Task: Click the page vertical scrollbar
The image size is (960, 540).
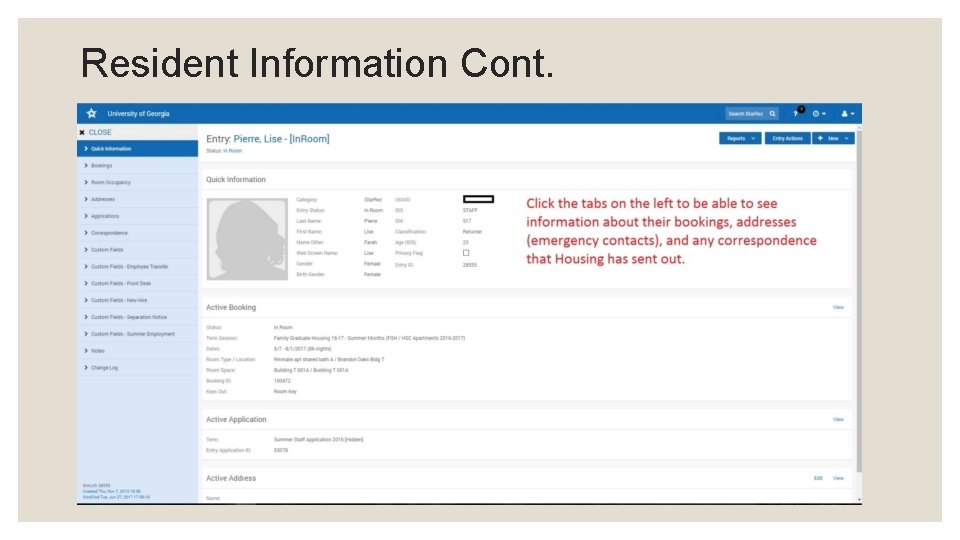Action: (859, 300)
